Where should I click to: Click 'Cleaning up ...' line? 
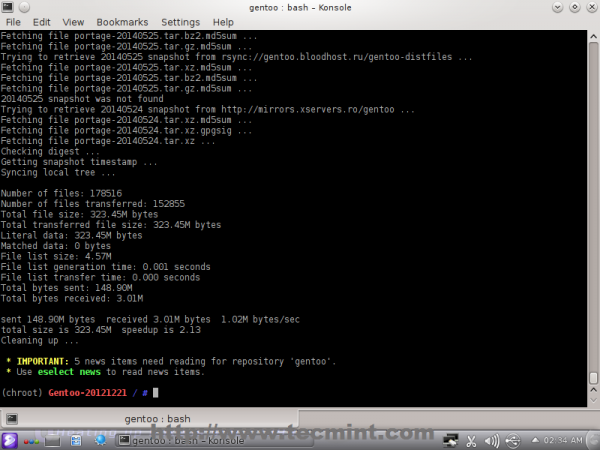(x=40, y=341)
